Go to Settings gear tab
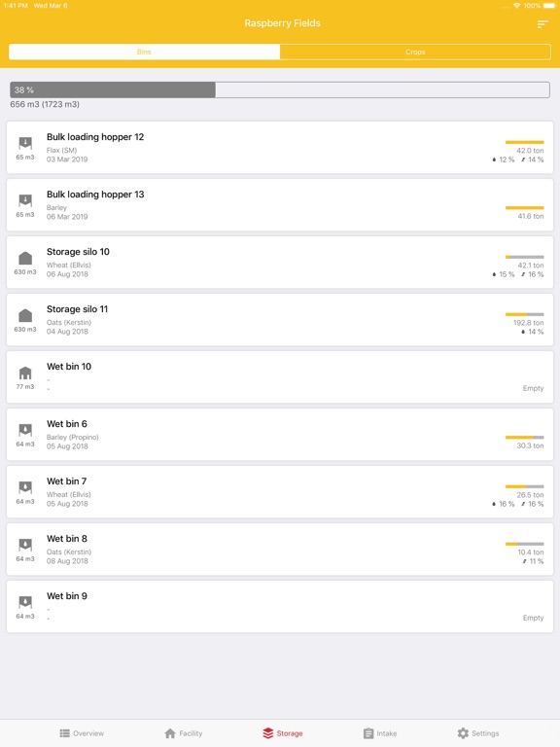Image resolution: width=560 pixels, height=747 pixels. [x=478, y=733]
